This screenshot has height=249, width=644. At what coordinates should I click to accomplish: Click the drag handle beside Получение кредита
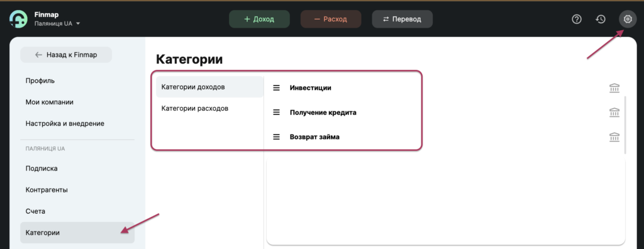point(277,112)
